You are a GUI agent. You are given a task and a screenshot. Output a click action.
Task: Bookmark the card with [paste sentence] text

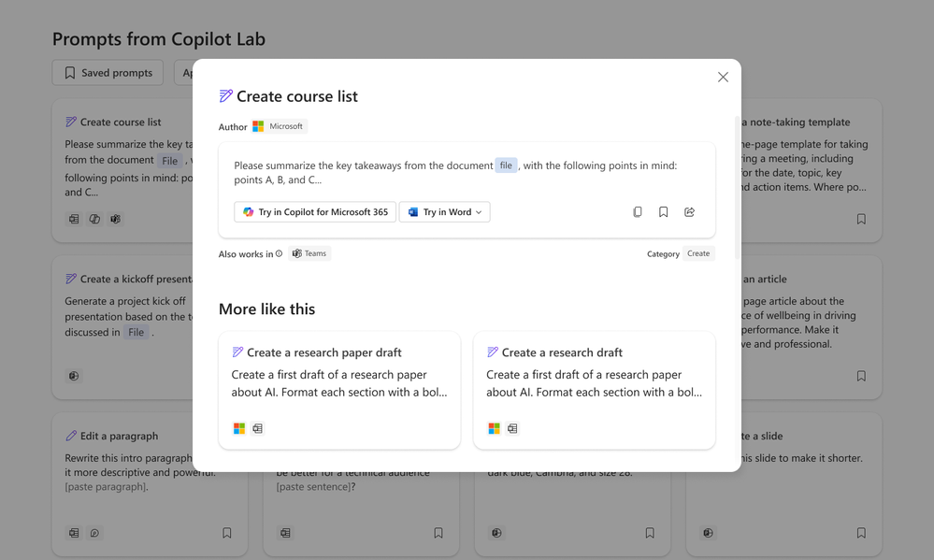tap(438, 533)
